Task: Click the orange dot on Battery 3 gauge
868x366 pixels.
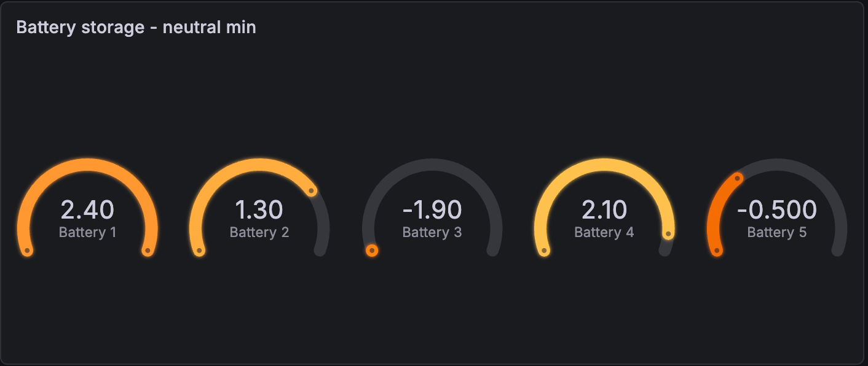Action: coord(371,251)
